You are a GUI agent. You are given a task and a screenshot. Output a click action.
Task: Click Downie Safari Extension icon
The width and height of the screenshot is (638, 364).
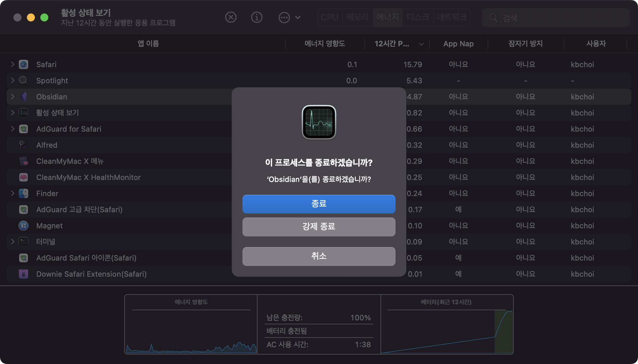click(24, 274)
